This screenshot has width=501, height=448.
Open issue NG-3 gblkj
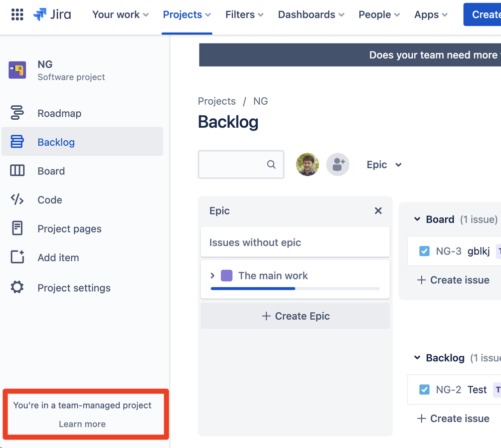[x=454, y=251]
